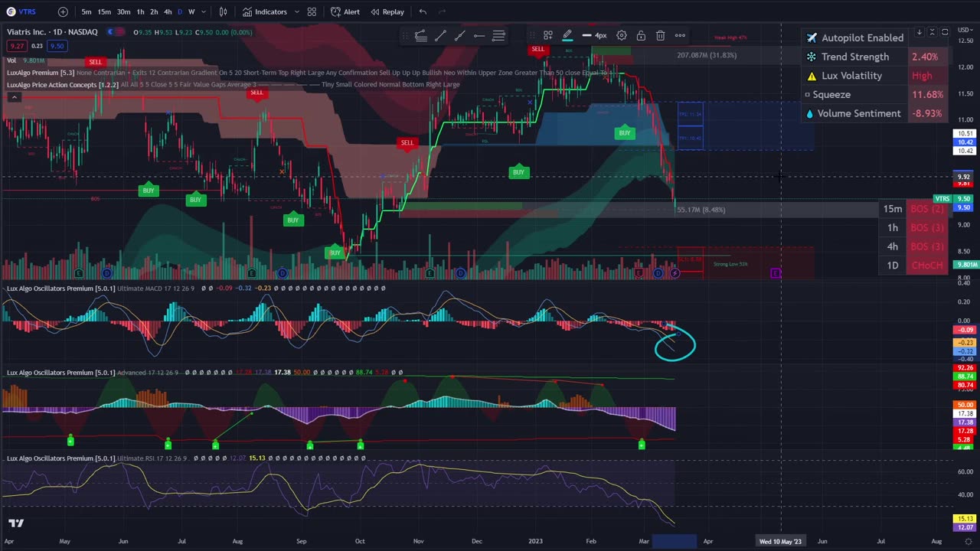Viewport: 980px width, 551px height.
Task: Select the extended line drawing tool
Action: tap(459, 35)
